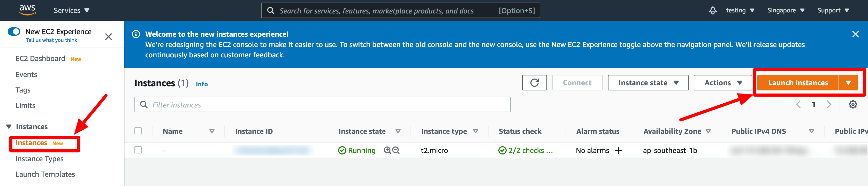Click the Instance ID column header

tap(254, 131)
